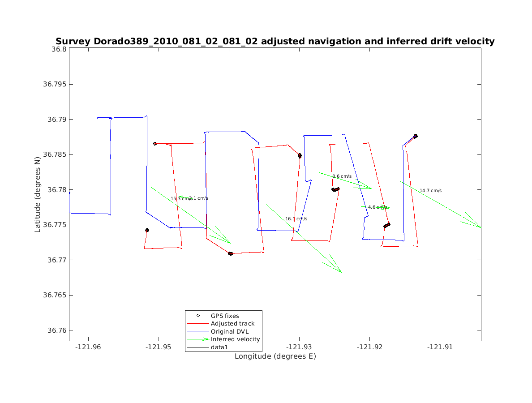Click the red Adjusted track line sample in legend
This screenshot has width=532, height=403.
197,324
